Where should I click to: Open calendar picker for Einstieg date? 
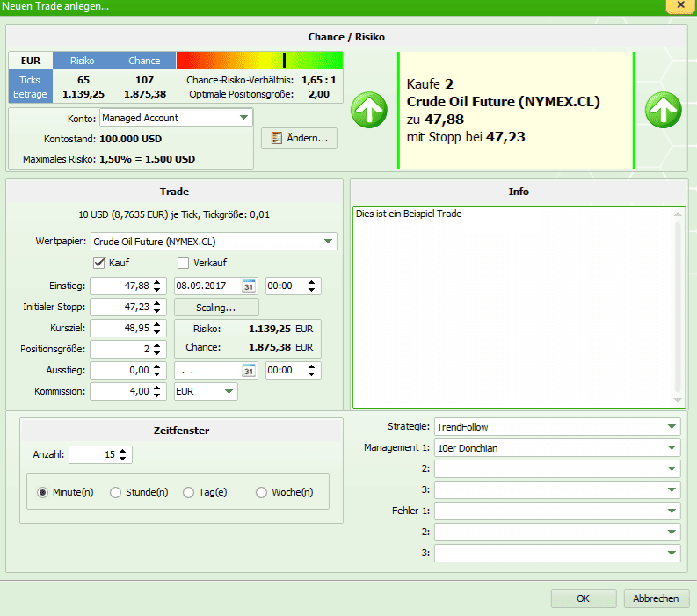point(249,286)
